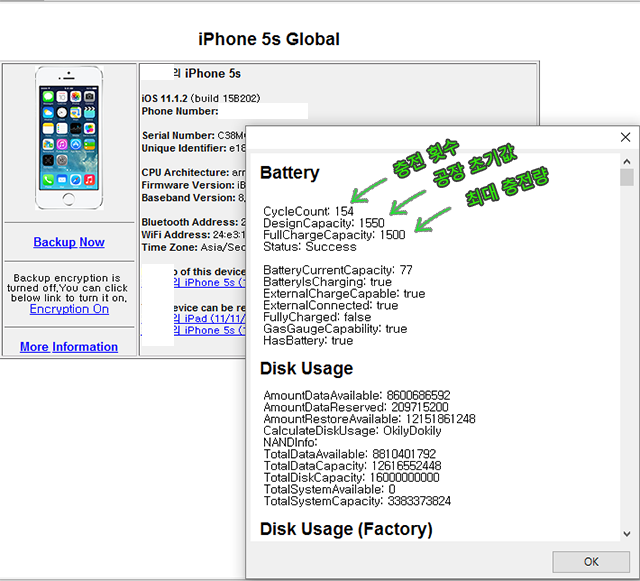Screen dimensions: 640x581
Task: Click the Status: Success text
Action: (x=310, y=247)
